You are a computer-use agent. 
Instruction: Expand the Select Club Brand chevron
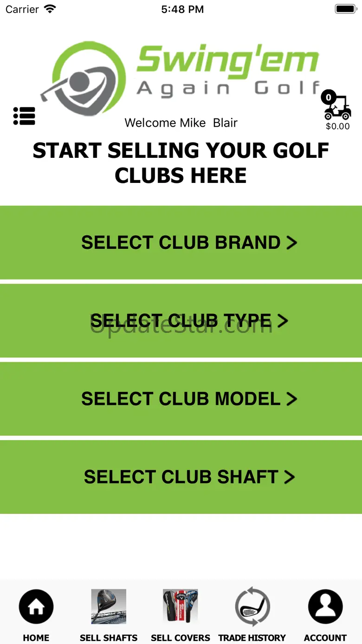(291, 243)
